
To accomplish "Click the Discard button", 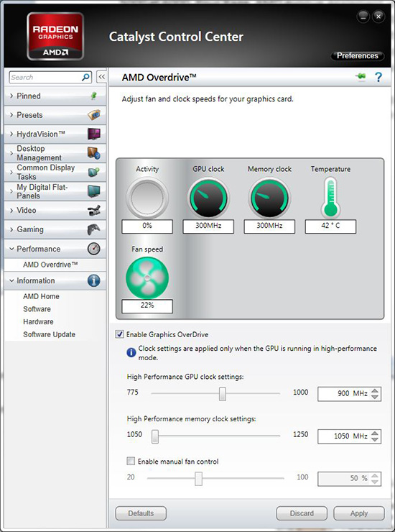I will click(302, 513).
